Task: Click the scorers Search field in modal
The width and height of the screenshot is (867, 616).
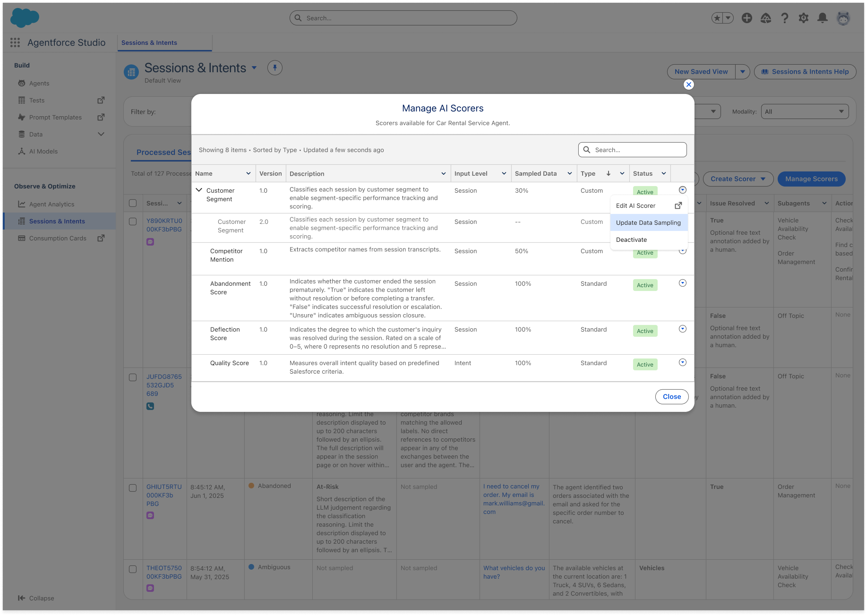Action: tap(632, 150)
